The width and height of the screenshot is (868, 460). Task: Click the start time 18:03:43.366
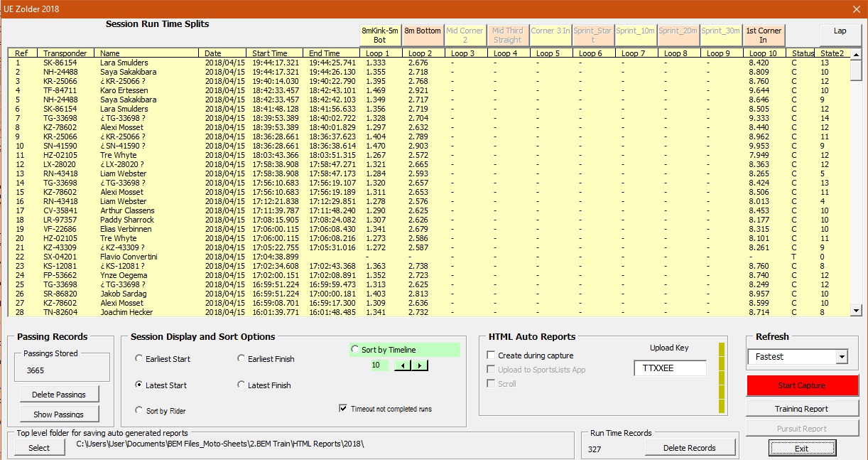point(276,155)
